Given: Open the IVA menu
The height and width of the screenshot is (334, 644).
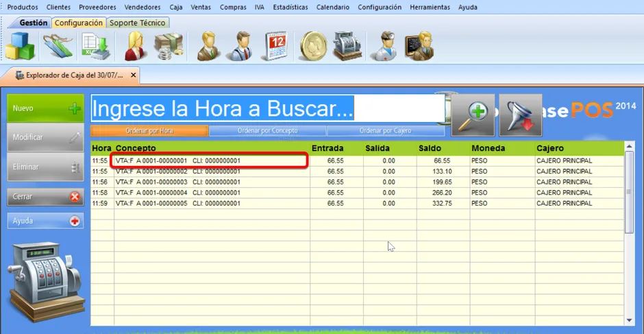Looking at the screenshot, I should (259, 8).
